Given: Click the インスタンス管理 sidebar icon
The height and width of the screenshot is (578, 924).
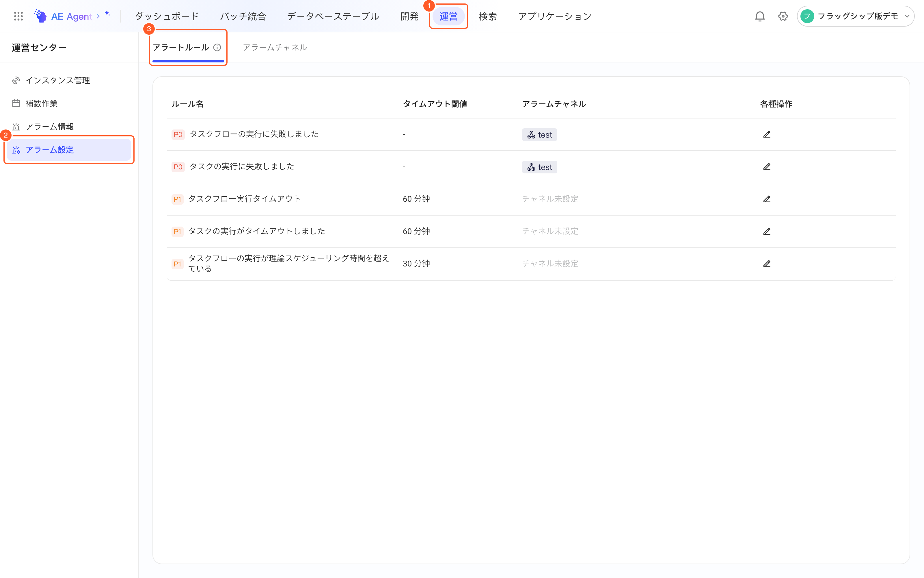Looking at the screenshot, I should point(16,80).
